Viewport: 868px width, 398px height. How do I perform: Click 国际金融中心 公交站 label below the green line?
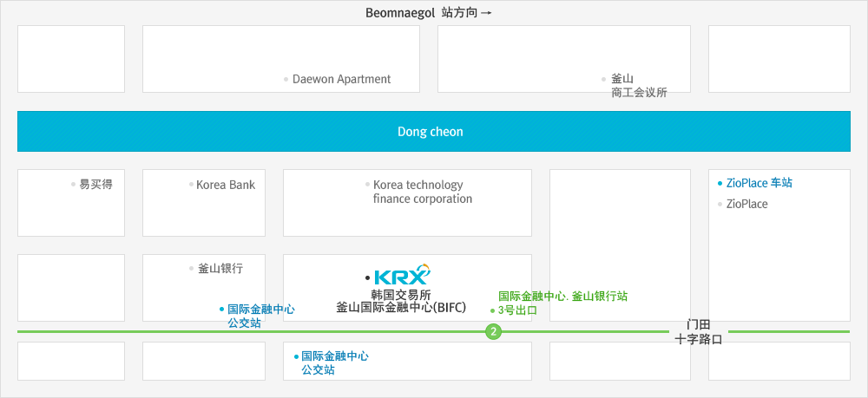pos(335,363)
